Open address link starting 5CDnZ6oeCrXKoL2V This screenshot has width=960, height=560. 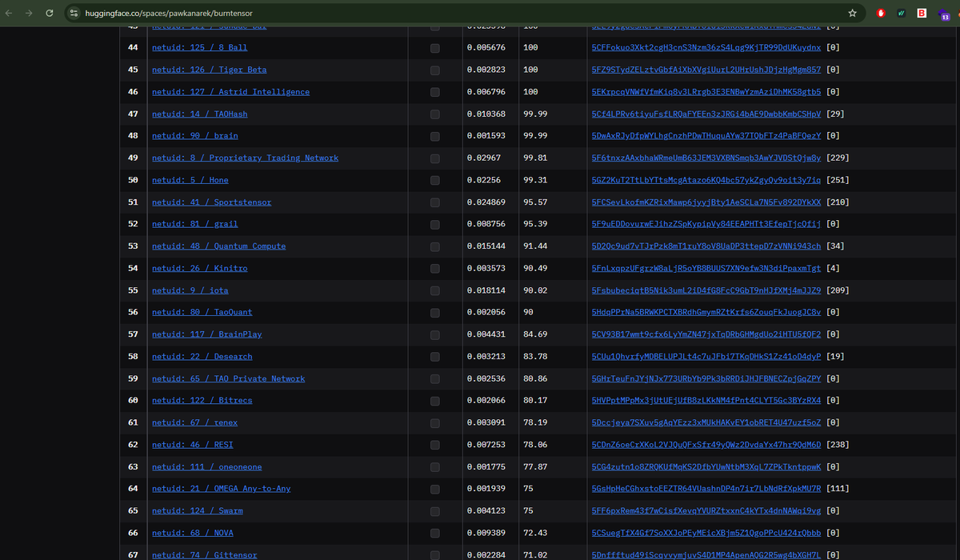(706, 445)
